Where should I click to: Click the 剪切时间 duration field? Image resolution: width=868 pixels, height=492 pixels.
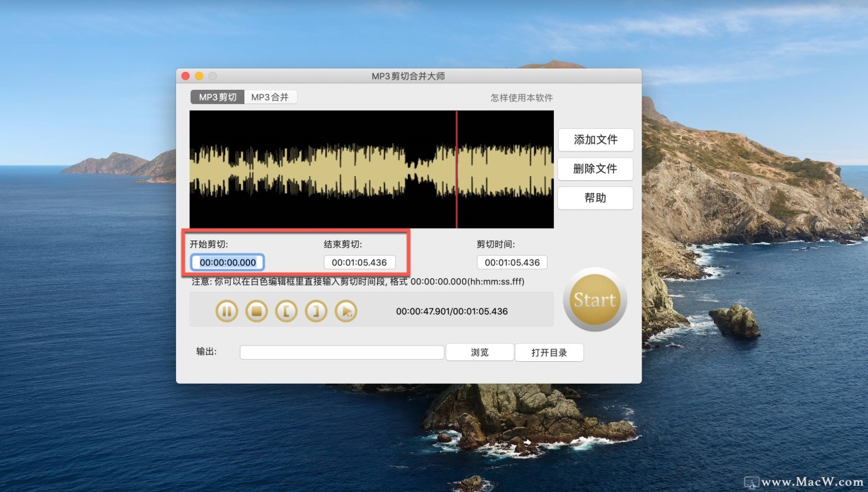512,262
